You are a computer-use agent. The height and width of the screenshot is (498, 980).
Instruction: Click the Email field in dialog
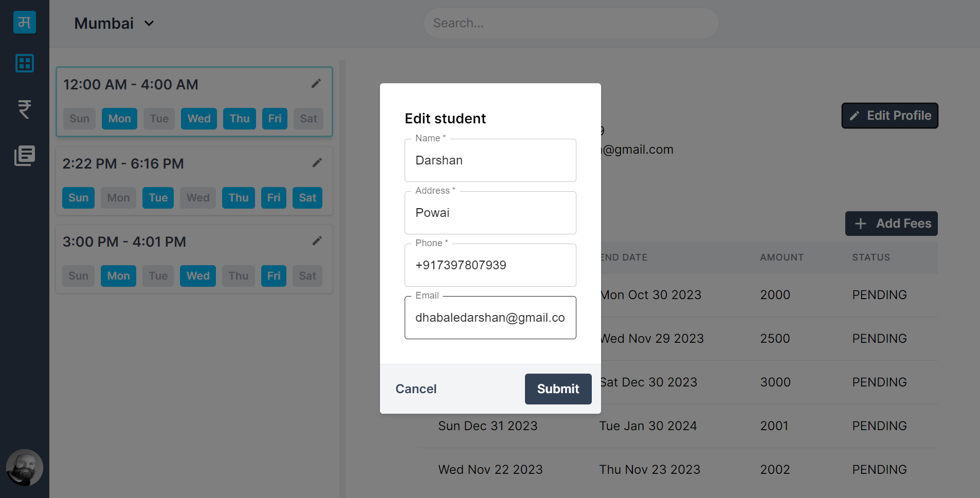pos(491,318)
